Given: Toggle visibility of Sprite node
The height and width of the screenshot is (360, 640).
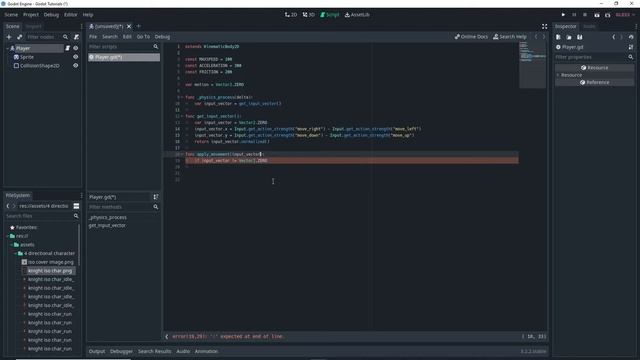Looking at the screenshot, I should (76, 57).
